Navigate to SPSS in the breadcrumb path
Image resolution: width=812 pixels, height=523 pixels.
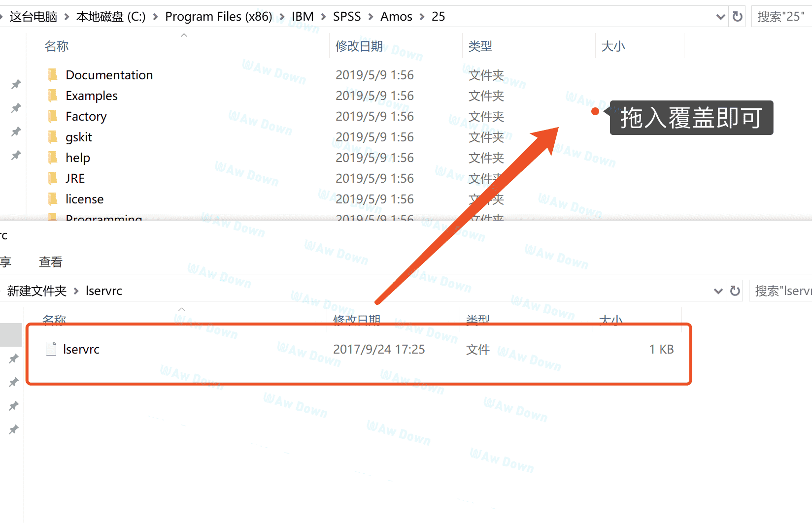click(347, 17)
